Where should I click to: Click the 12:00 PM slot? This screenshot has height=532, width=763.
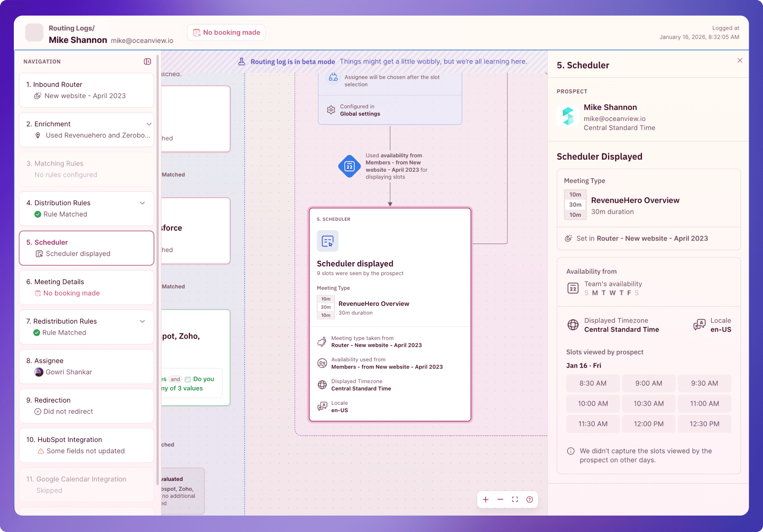pos(649,424)
